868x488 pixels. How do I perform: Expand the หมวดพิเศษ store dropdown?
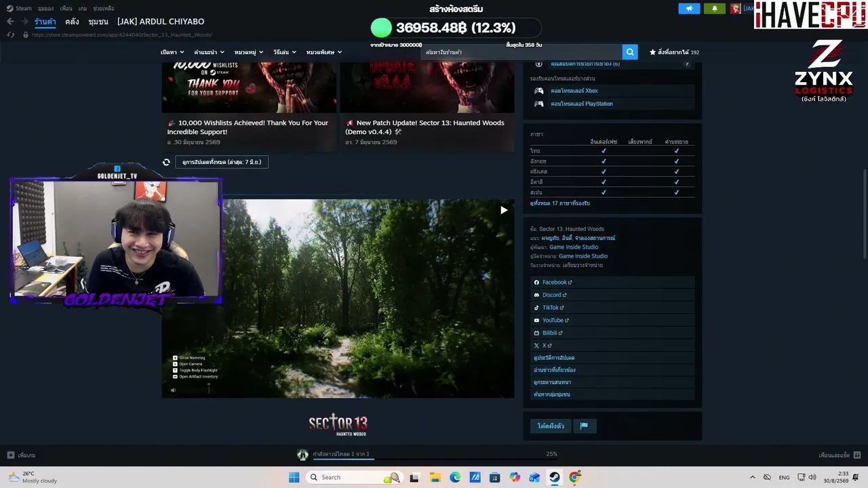(324, 52)
